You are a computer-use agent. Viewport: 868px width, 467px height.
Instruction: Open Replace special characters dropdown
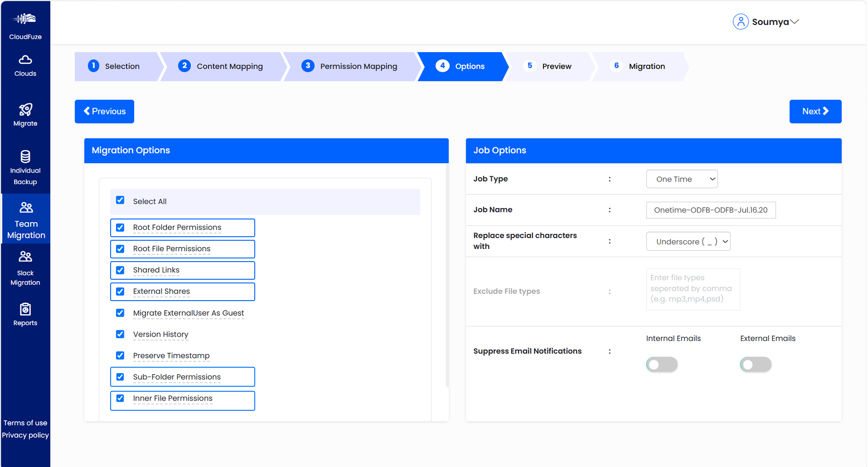(688, 241)
